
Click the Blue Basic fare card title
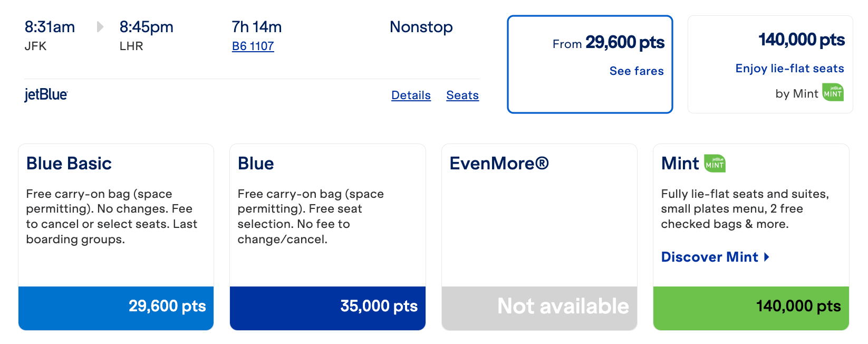(69, 164)
